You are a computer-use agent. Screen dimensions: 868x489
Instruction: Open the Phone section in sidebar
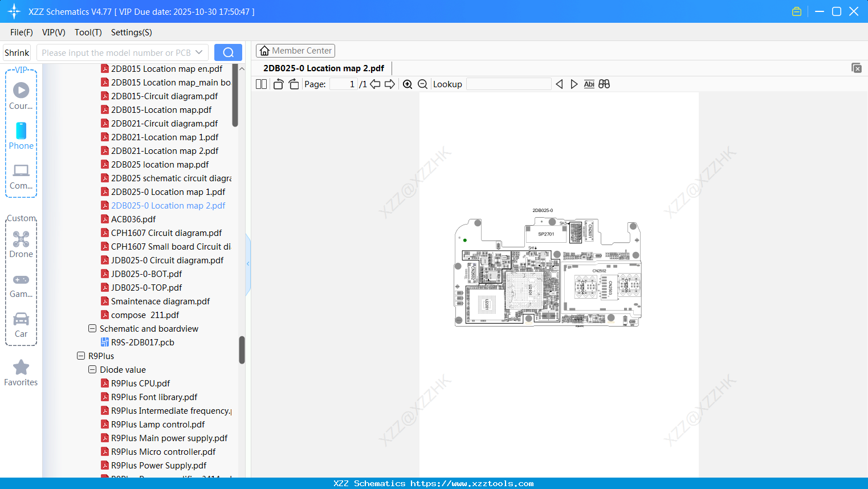[21, 137]
